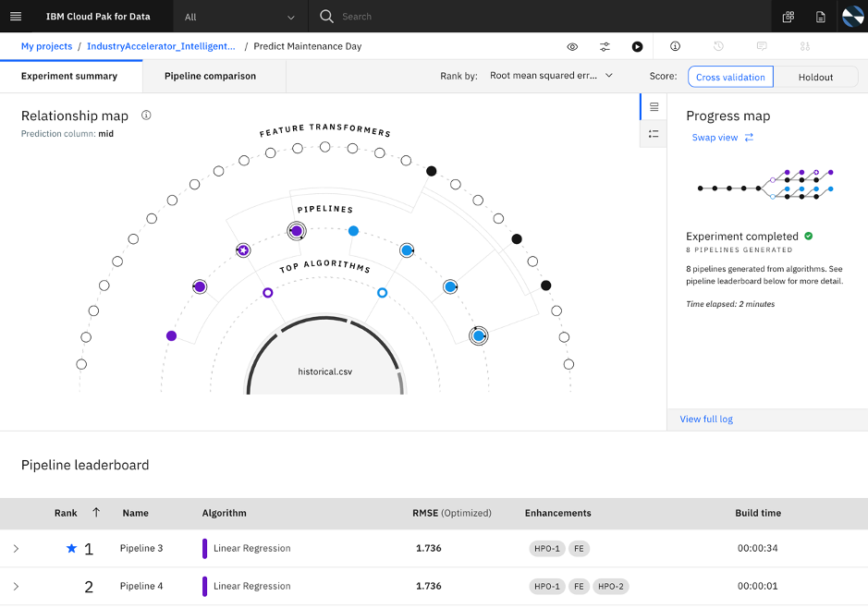
Task: Click the progress map diagram thumbnail
Action: [765, 184]
